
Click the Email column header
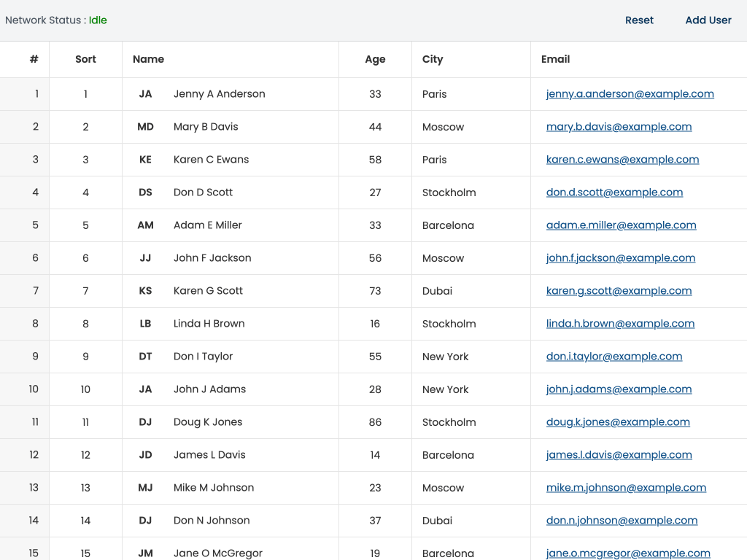[555, 59]
